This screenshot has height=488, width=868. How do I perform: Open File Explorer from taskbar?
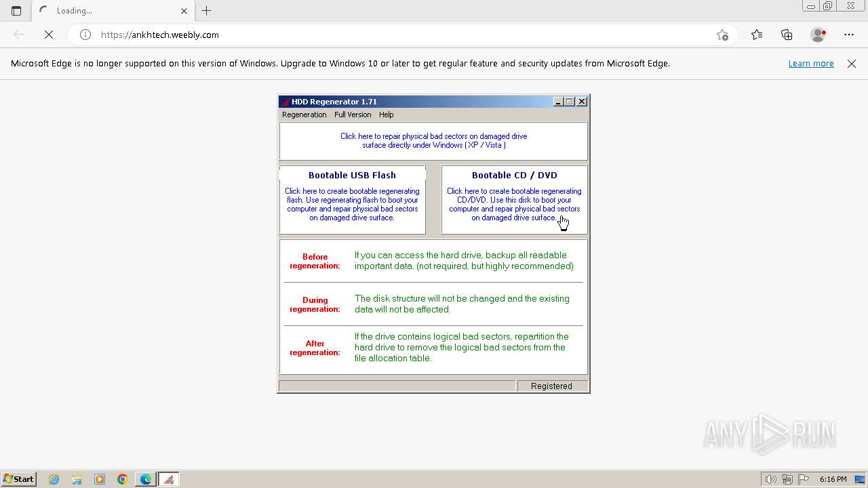(x=77, y=479)
